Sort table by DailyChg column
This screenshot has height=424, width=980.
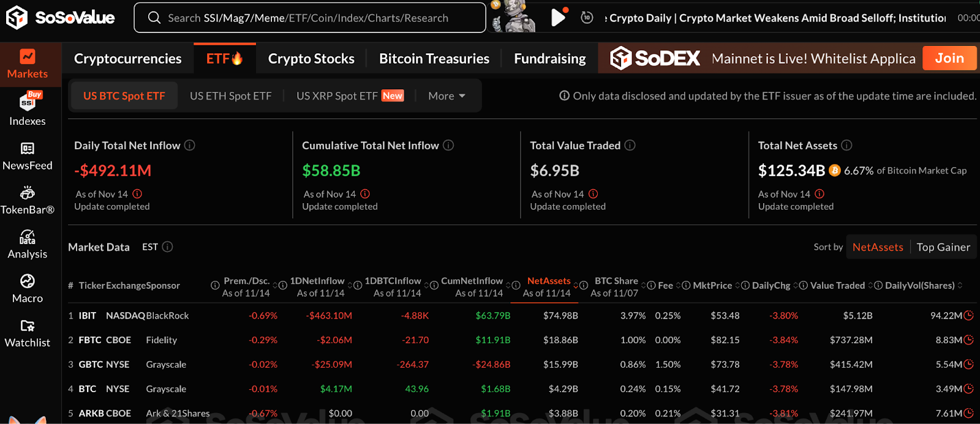(797, 286)
